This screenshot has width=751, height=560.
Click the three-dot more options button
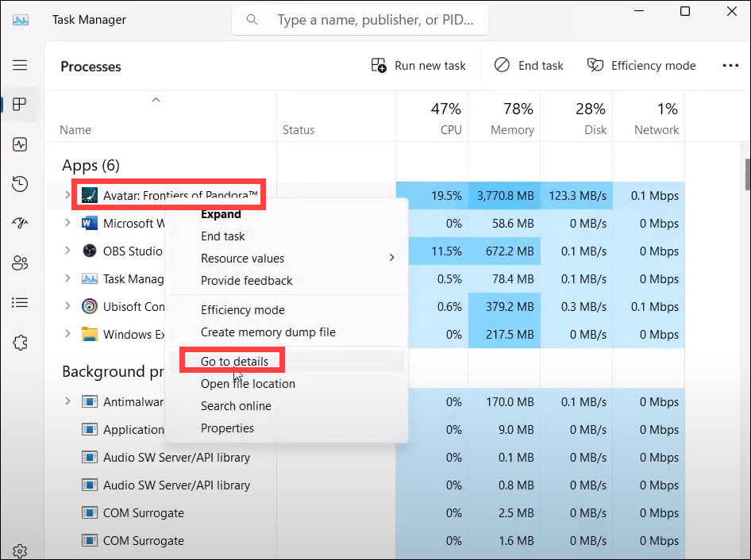pyautogui.click(x=730, y=66)
